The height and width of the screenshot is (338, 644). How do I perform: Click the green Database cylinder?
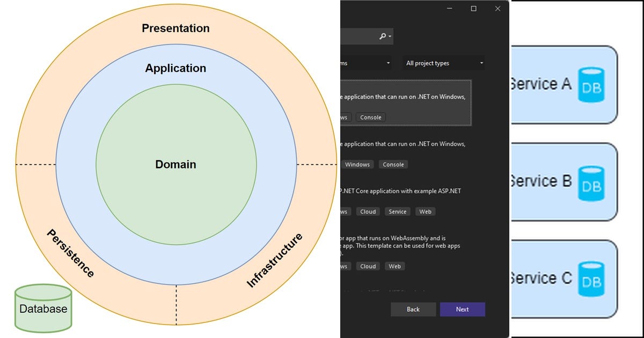43,308
